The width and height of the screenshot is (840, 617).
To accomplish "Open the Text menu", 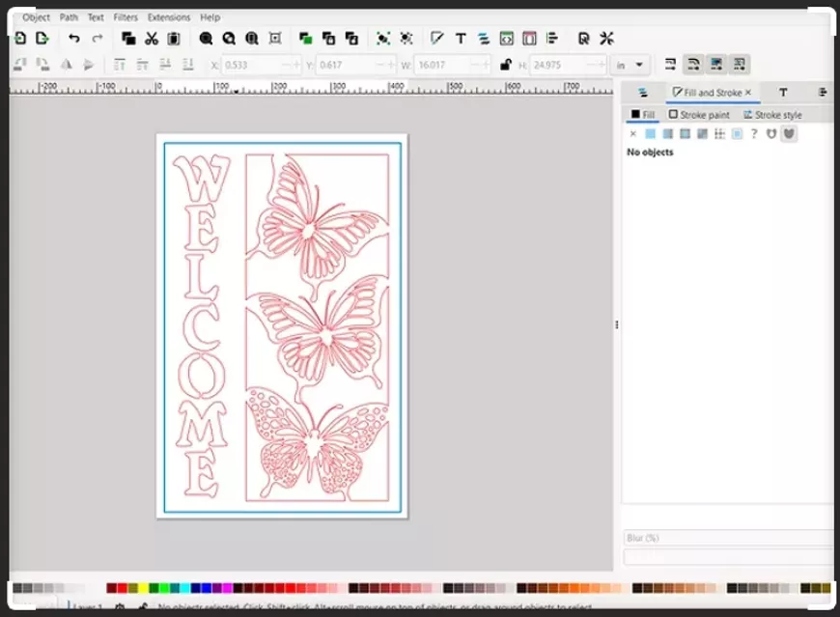I will 96,17.
